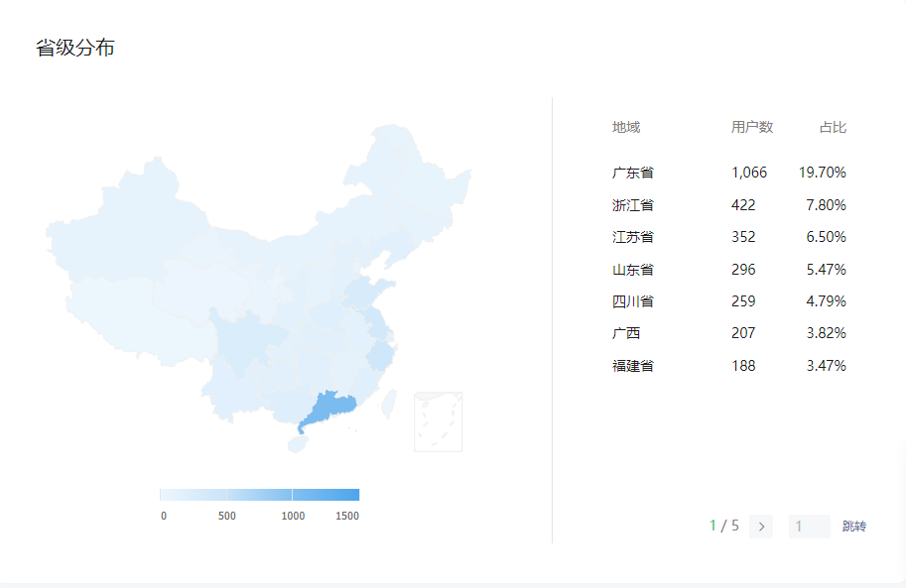Click the 3.47% percentage value
906x588 pixels.
[x=827, y=366]
